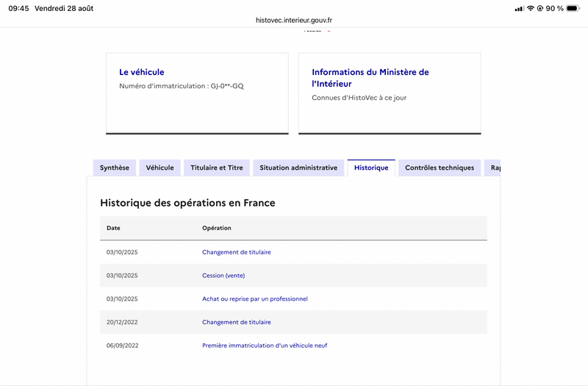The image size is (588, 386).
Task: Open the Synthèse tab
Action: pos(115,168)
